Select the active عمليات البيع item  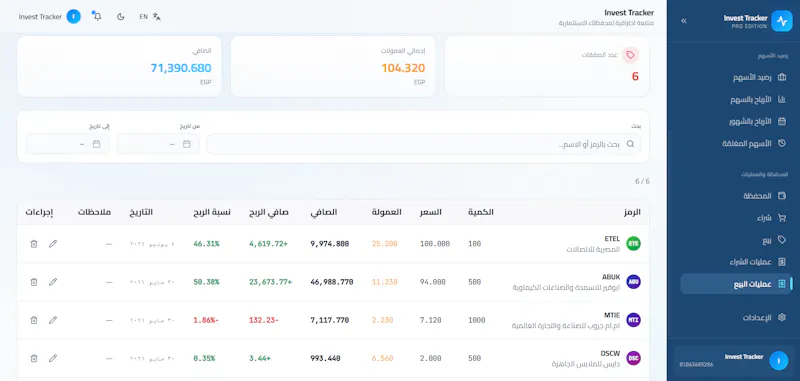(736, 284)
